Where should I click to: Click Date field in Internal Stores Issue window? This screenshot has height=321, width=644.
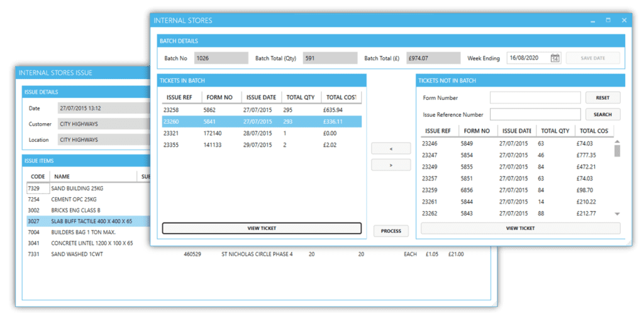click(104, 109)
